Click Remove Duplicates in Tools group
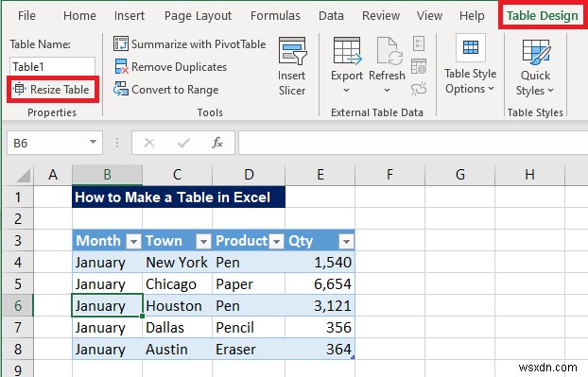This screenshot has height=377, width=588. tap(171, 67)
